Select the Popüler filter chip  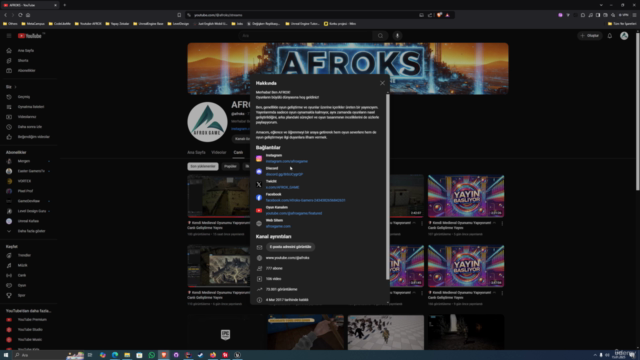230,167
